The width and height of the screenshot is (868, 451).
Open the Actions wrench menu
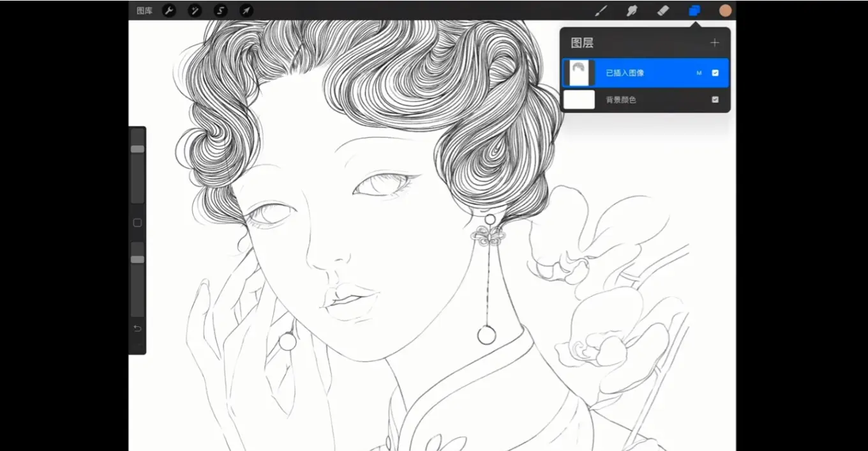tap(169, 10)
